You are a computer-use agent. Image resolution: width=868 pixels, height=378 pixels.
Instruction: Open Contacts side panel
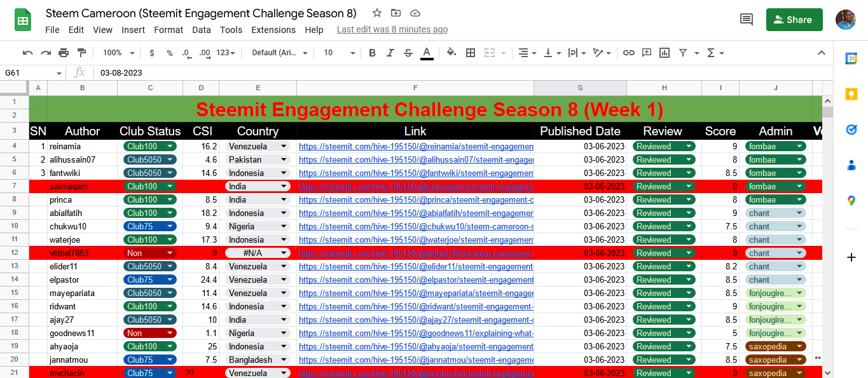(851, 165)
